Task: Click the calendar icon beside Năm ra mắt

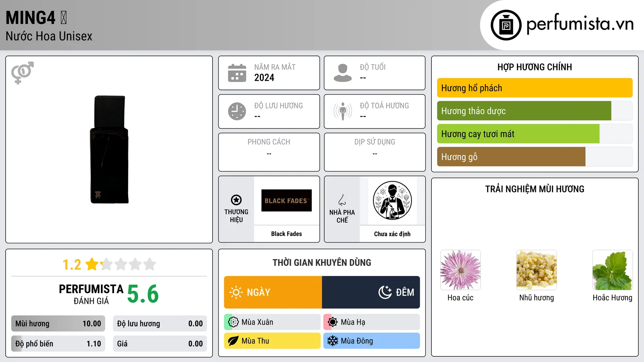Action: [237, 73]
